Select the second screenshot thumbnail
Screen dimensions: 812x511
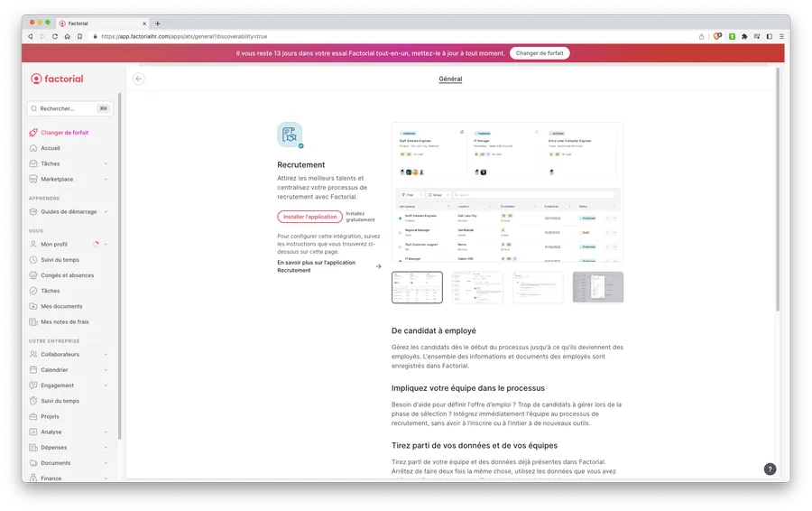pyautogui.click(x=477, y=287)
